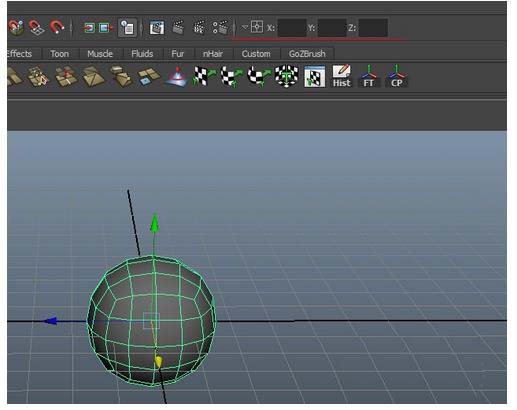This screenshot has height=410, width=517.
Task: Click the center square manipulator handle on sphere
Action: [x=151, y=321]
